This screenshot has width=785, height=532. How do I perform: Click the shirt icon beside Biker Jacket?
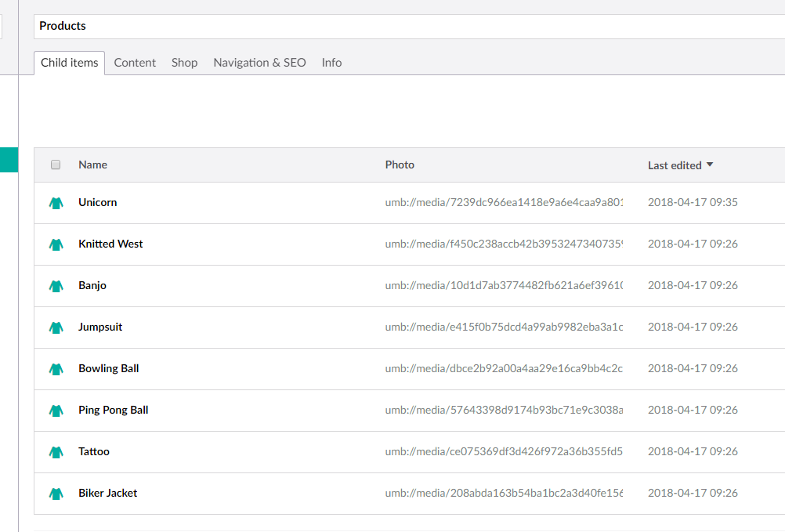click(x=56, y=493)
